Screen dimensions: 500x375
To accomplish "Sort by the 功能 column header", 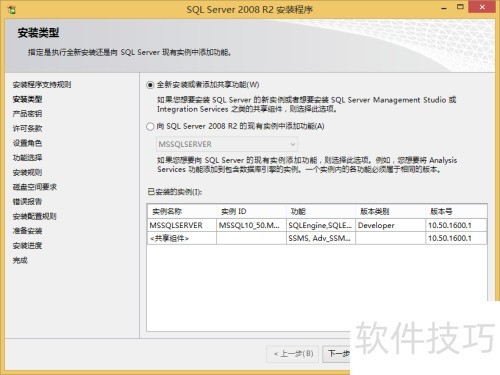I will click(321, 211).
